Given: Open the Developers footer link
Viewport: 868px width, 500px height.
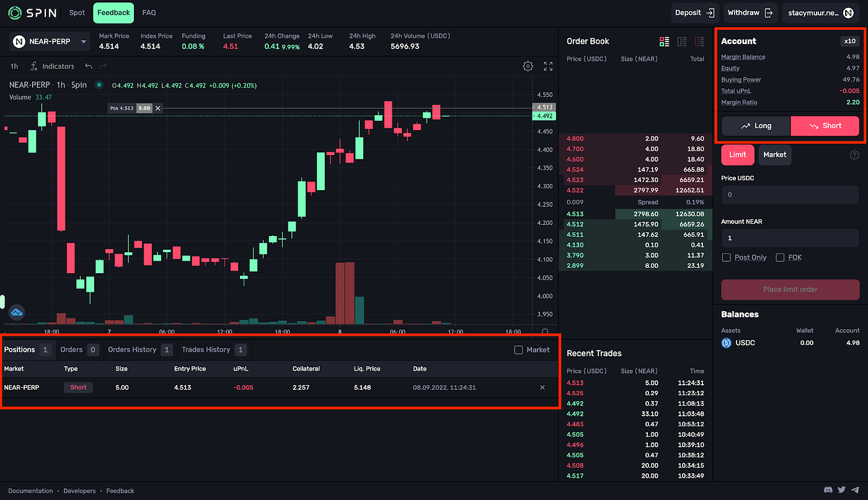Looking at the screenshot, I should point(79,491).
